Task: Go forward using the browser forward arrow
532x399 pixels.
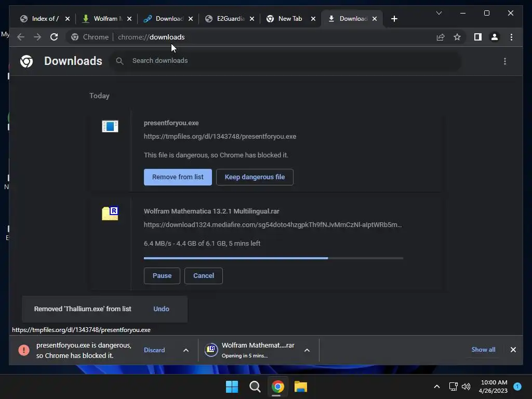Action: tap(37, 37)
